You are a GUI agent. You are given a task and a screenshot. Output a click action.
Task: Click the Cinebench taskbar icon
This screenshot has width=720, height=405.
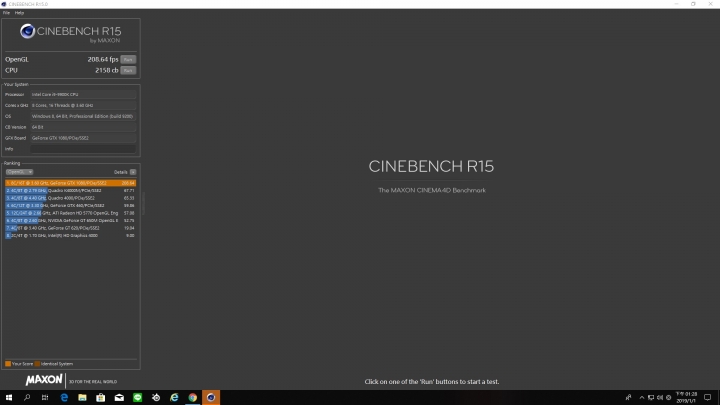tap(211, 398)
